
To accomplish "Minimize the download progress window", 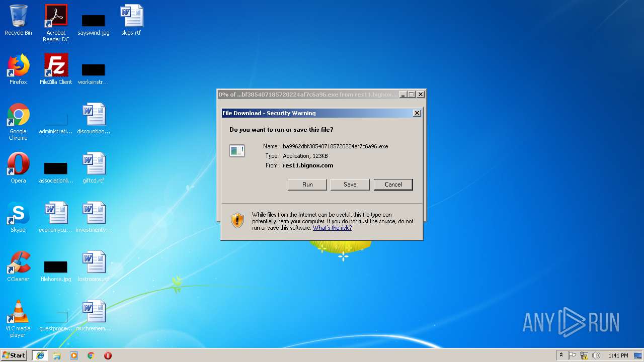I will coord(403,95).
